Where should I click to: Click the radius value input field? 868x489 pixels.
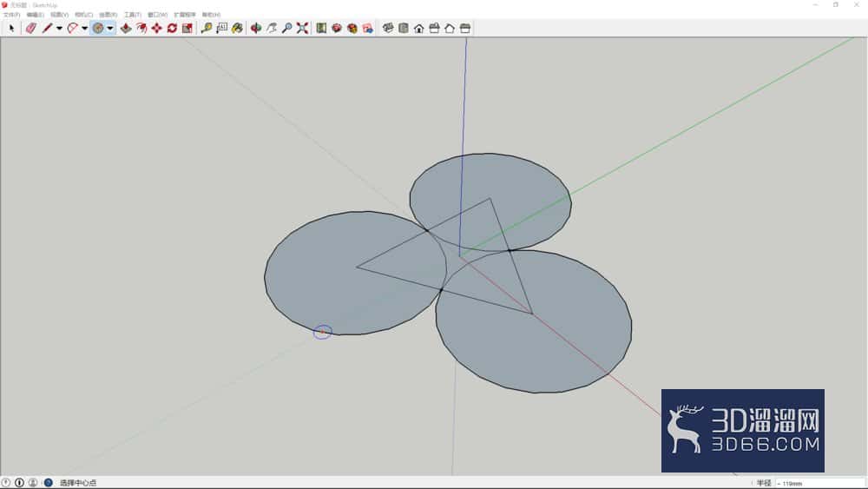tap(820, 483)
